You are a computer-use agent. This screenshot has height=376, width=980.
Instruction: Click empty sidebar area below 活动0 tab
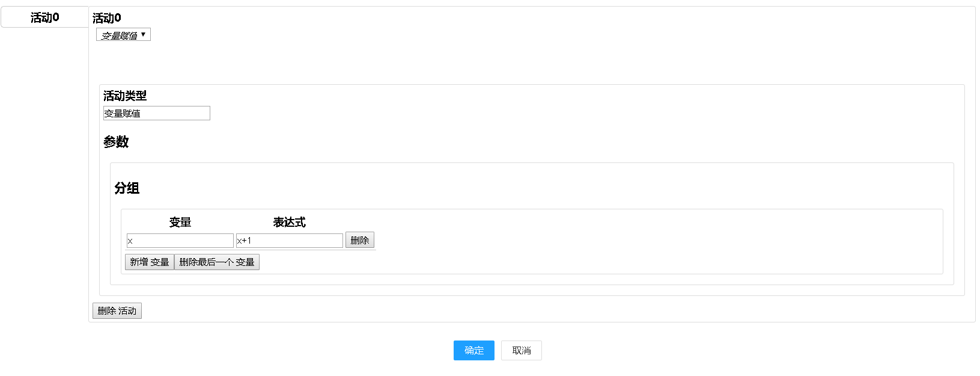44,180
